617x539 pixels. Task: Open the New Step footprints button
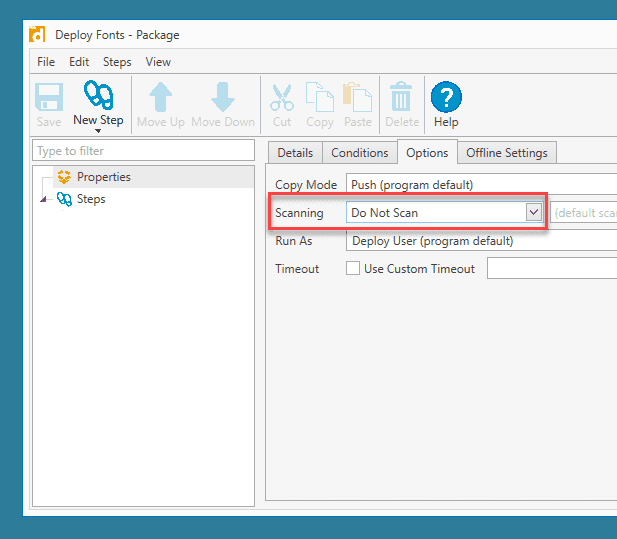pos(98,104)
